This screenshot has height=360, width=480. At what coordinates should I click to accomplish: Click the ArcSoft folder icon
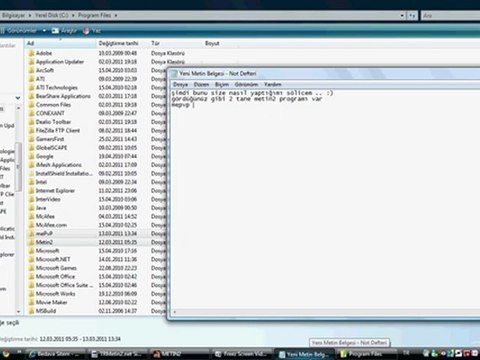[x=31, y=70]
